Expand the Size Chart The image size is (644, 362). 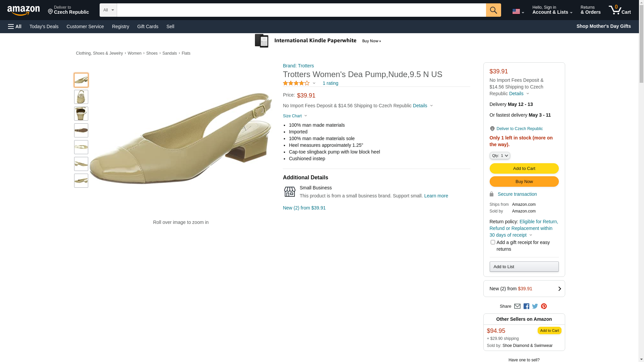click(295, 116)
